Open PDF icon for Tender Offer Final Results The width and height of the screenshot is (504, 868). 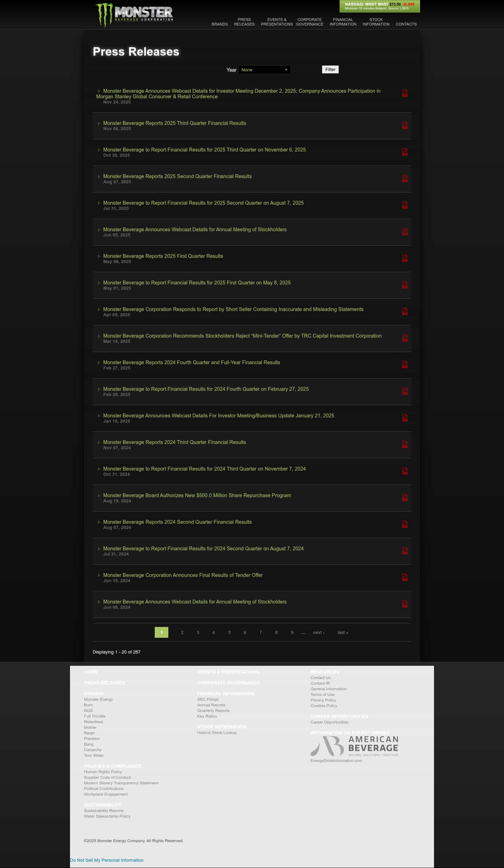click(x=405, y=577)
